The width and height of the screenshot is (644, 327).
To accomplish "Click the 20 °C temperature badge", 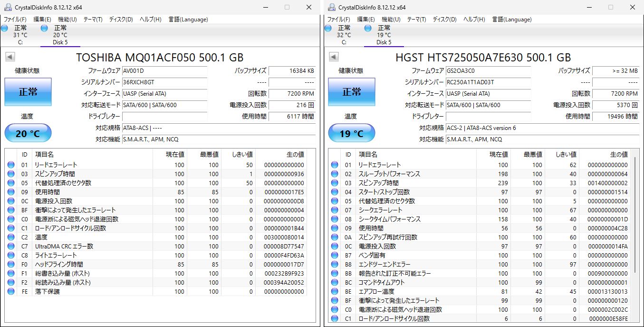I will coord(28,133).
